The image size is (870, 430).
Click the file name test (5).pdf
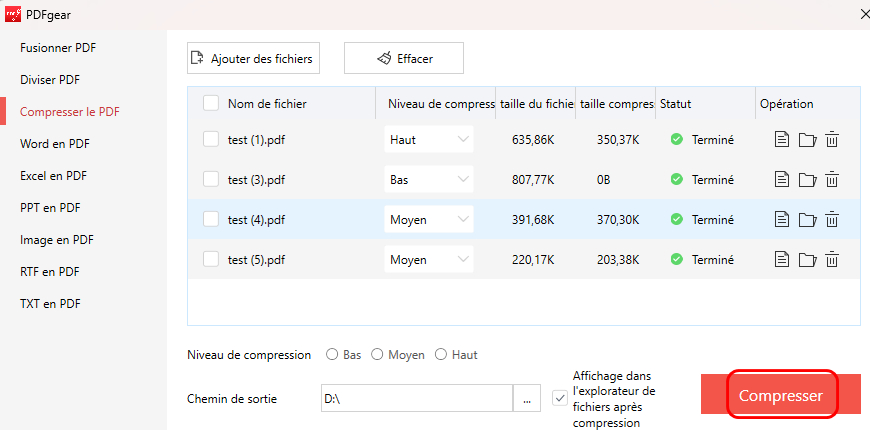pos(256,259)
